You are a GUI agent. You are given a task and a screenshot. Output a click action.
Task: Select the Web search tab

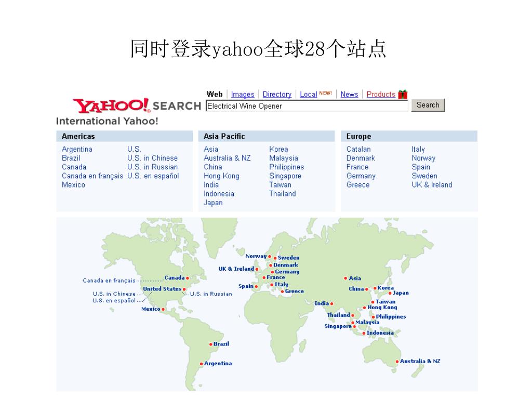pos(215,95)
